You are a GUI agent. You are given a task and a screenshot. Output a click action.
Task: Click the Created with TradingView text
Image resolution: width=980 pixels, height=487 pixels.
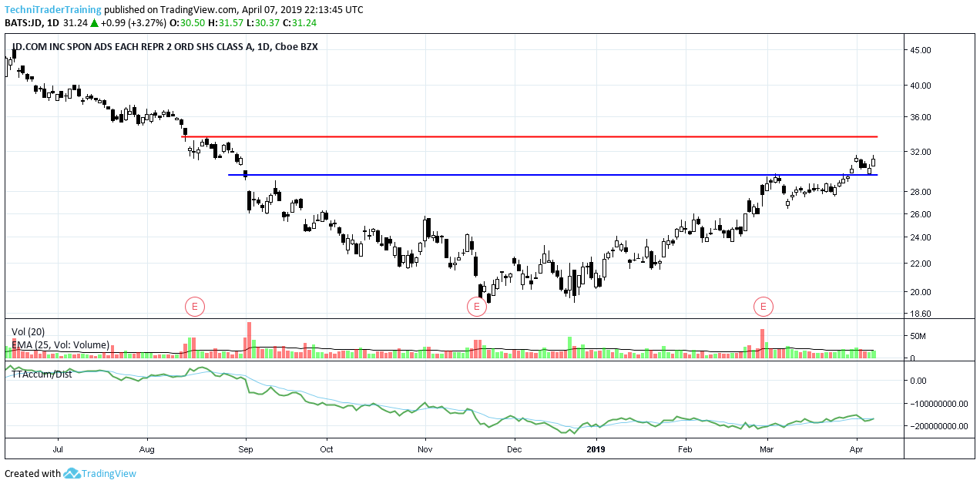pyautogui.click(x=71, y=473)
